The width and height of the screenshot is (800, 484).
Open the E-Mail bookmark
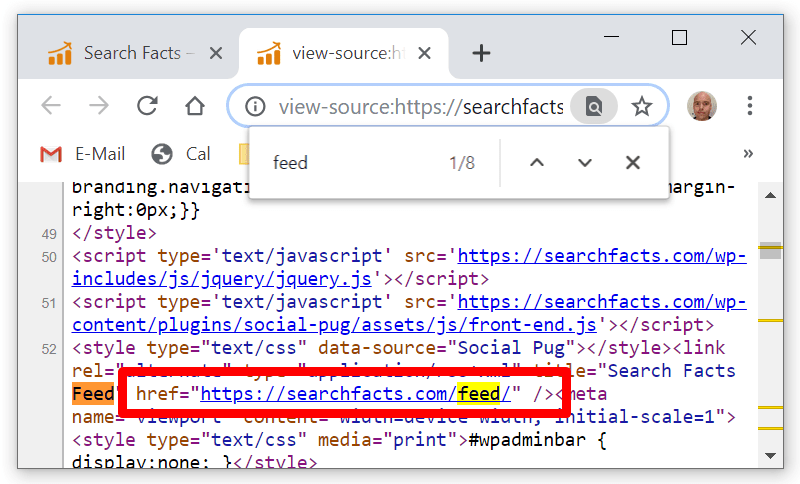(82, 154)
